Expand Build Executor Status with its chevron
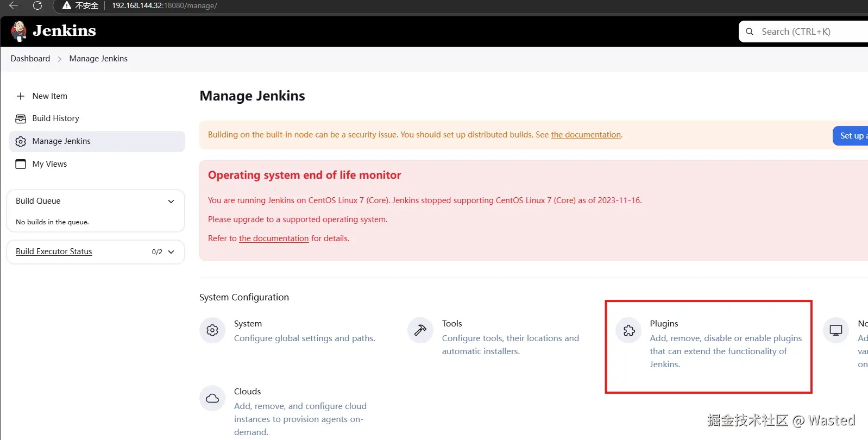Viewport: 868px width, 440px height. (x=171, y=252)
